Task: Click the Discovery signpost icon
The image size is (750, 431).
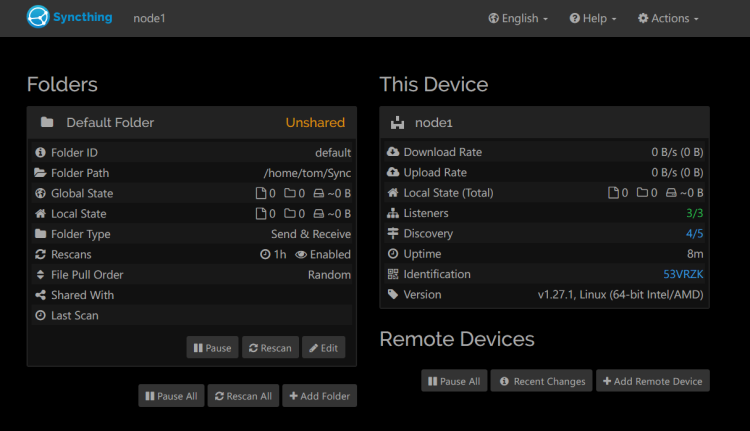Action: [393, 233]
